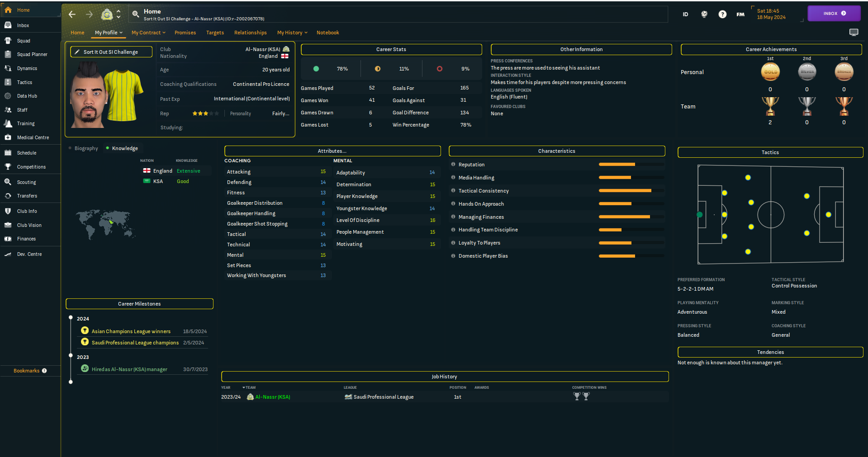Open the Training cone icon
This screenshot has height=457, width=868.
point(8,123)
